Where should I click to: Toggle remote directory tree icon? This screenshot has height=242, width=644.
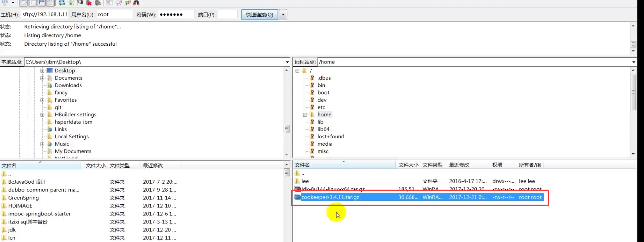41,2
